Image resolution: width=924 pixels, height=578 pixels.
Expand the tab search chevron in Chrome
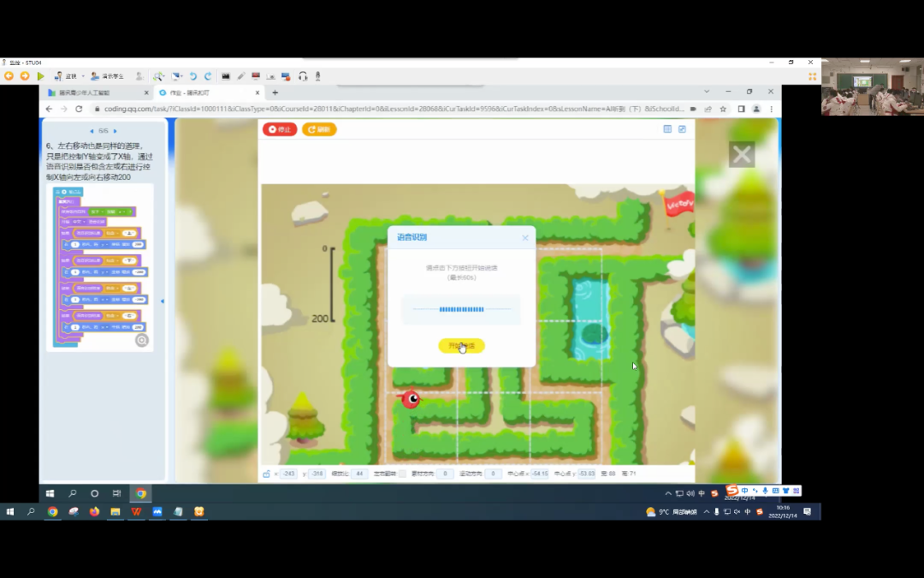click(x=707, y=92)
